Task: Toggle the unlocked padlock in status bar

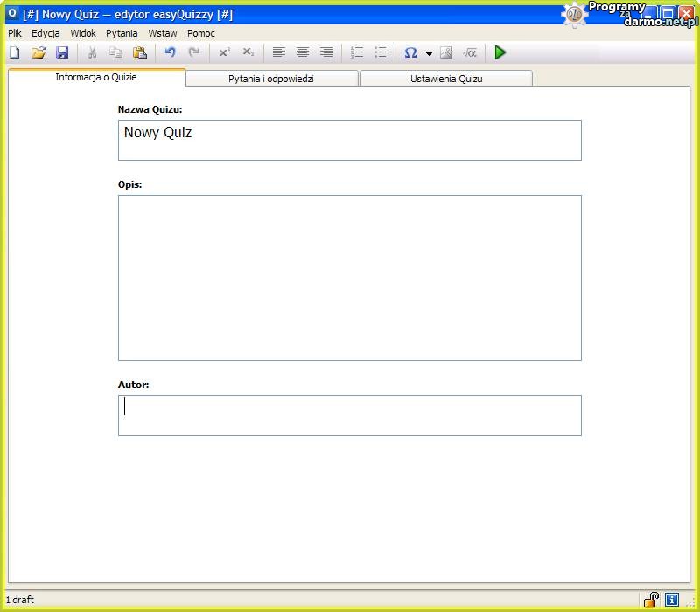Action: 652,600
